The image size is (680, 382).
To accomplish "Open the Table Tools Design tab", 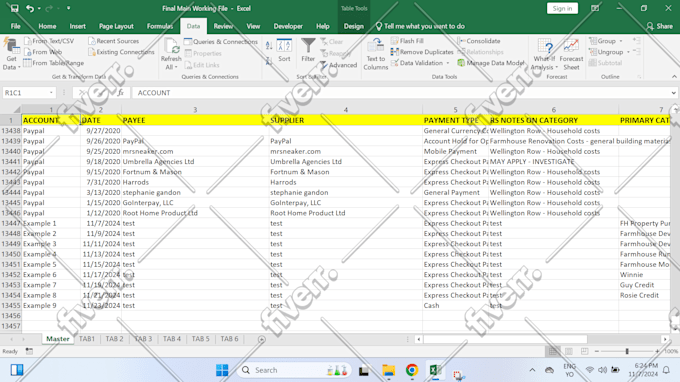I will pos(354,26).
